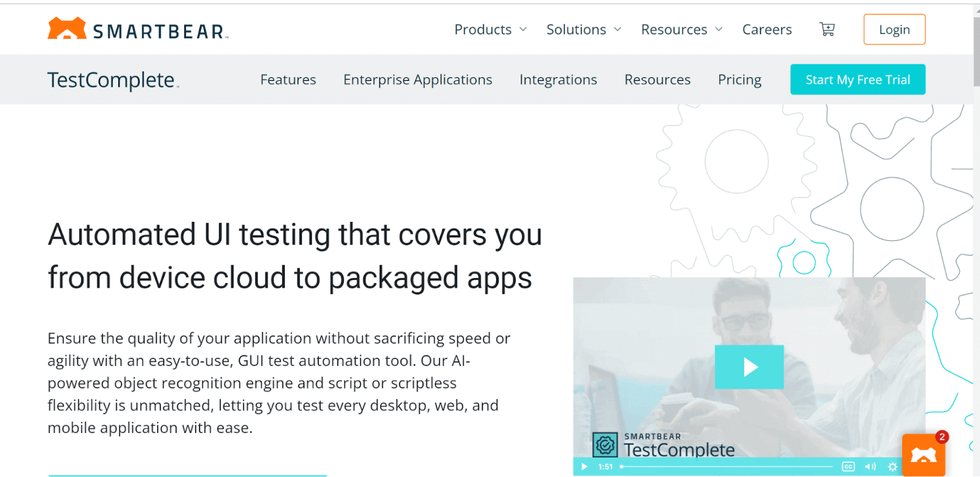The height and width of the screenshot is (477, 980).
Task: Open Enterprise Applications section
Action: tap(418, 80)
